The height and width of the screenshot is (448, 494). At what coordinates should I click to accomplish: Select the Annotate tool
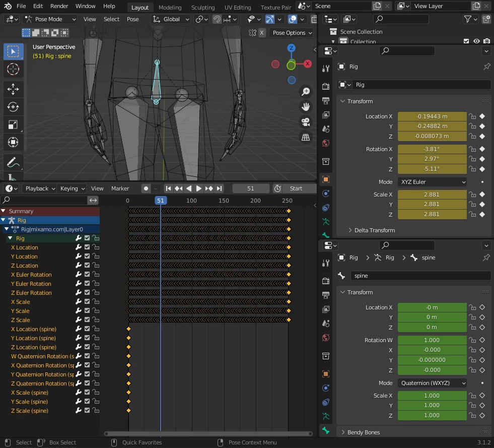(x=13, y=162)
